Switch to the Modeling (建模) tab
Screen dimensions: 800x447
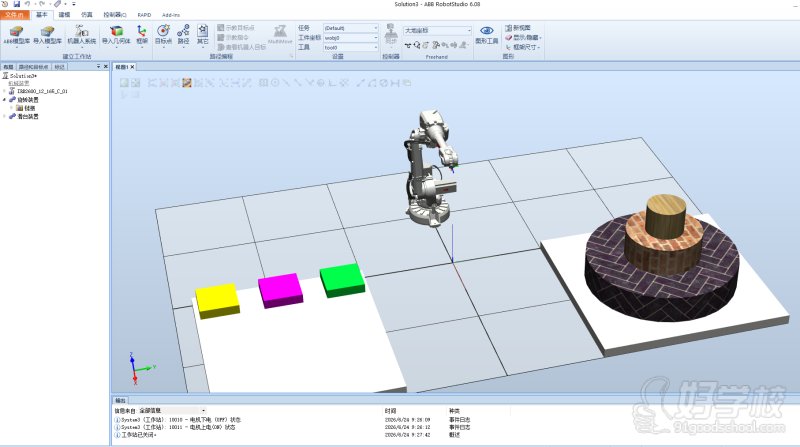tap(64, 15)
